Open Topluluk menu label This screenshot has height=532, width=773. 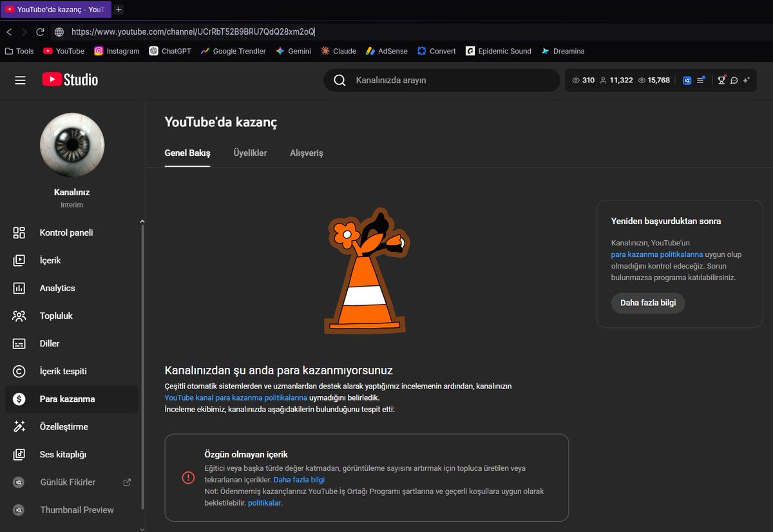tap(56, 316)
